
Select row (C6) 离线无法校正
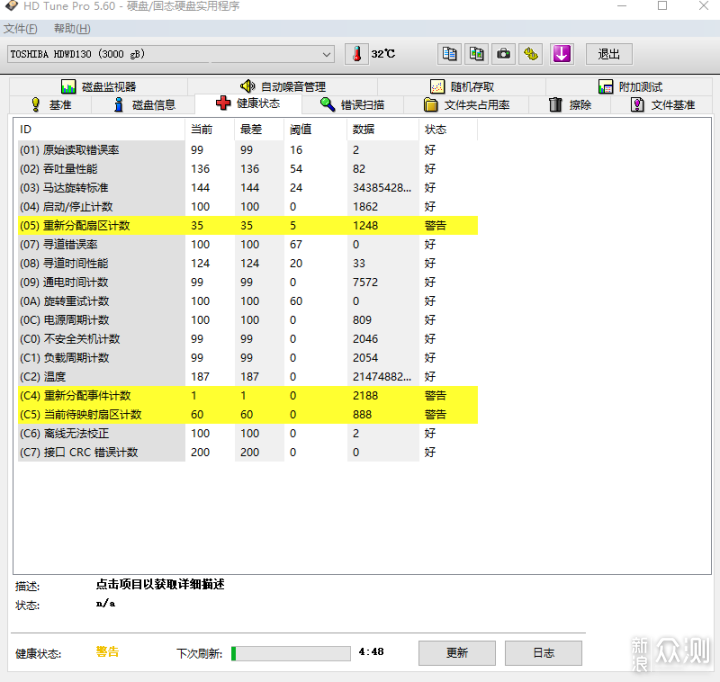coord(248,433)
